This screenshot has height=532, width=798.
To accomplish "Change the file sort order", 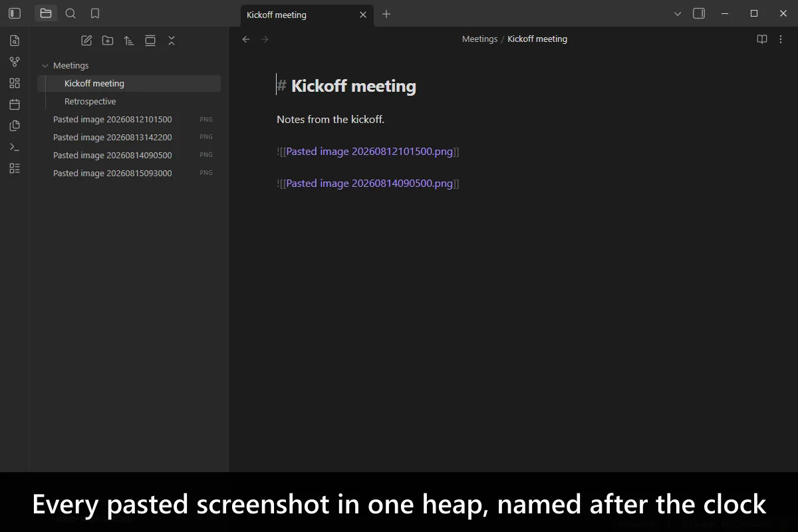I will [129, 41].
